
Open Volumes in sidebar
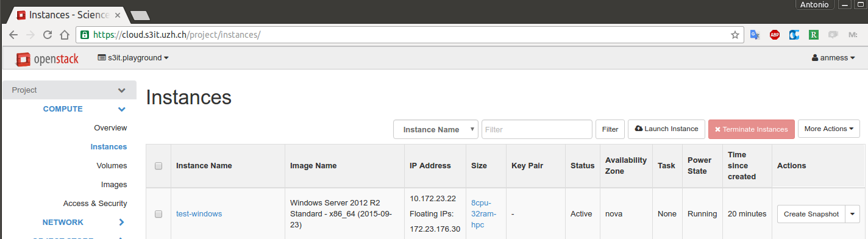112,166
